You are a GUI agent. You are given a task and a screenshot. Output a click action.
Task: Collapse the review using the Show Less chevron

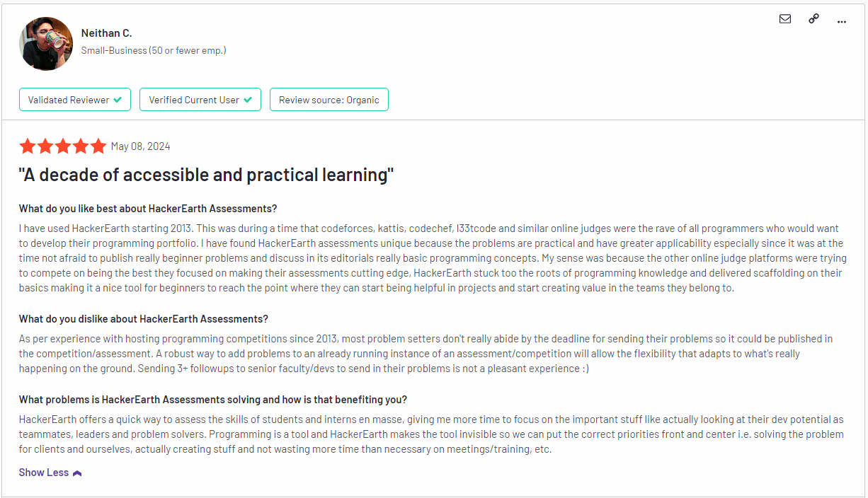pyautogui.click(x=78, y=472)
